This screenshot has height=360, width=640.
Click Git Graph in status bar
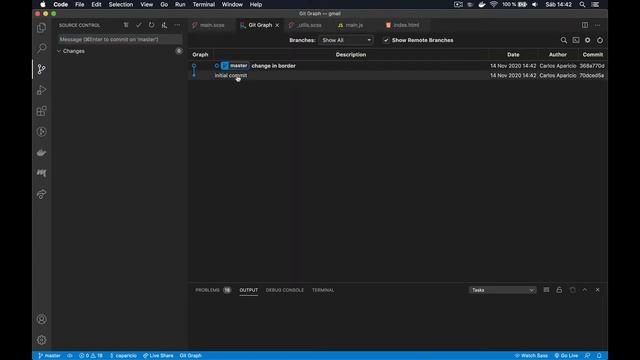191,356
